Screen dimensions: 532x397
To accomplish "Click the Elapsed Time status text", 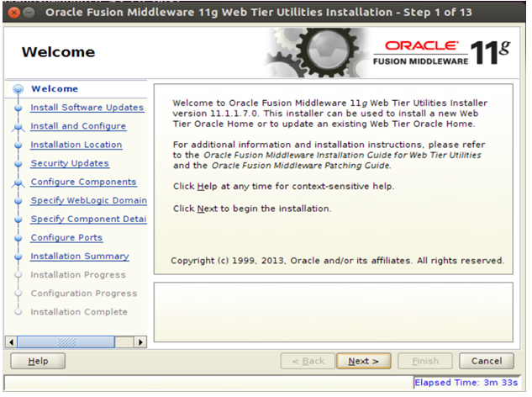I will (x=466, y=383).
